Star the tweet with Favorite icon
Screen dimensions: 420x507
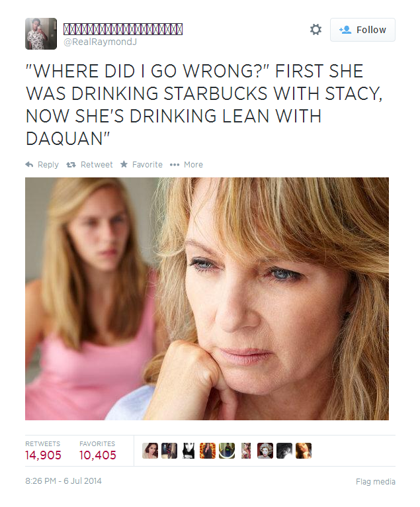[x=124, y=165]
